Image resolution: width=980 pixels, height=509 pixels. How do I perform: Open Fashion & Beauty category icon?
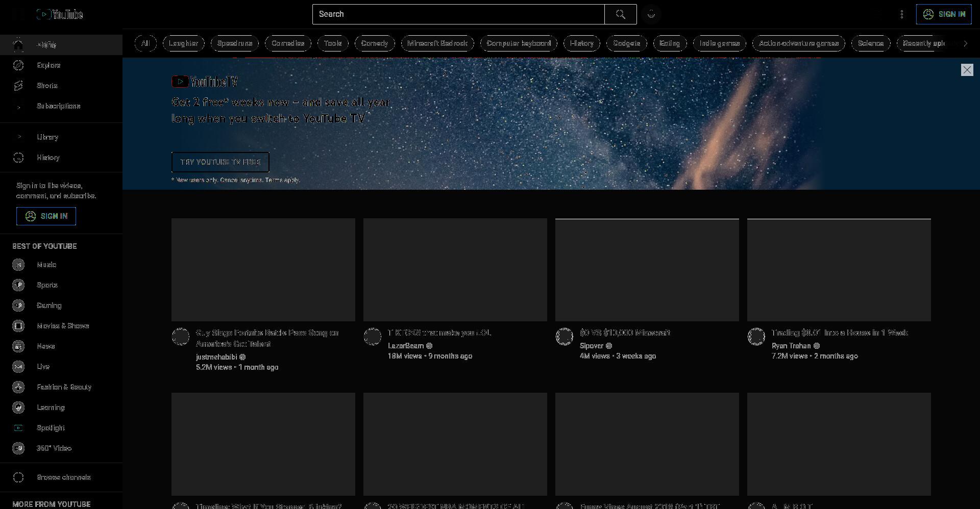click(x=18, y=387)
